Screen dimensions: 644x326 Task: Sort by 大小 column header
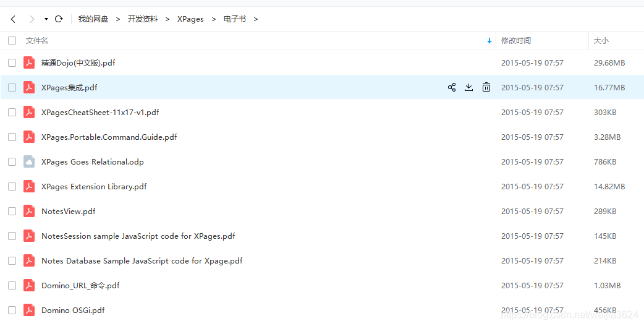(x=601, y=41)
